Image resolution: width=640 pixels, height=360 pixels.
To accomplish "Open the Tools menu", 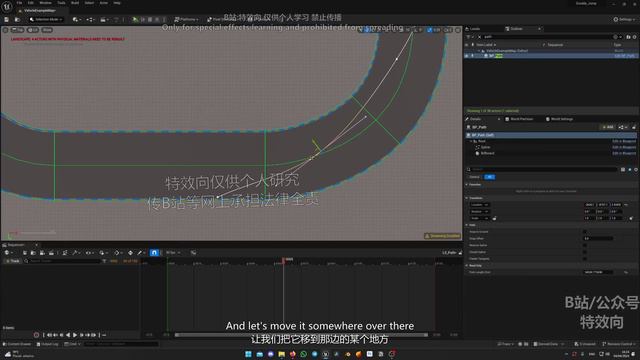I will 61,3.
